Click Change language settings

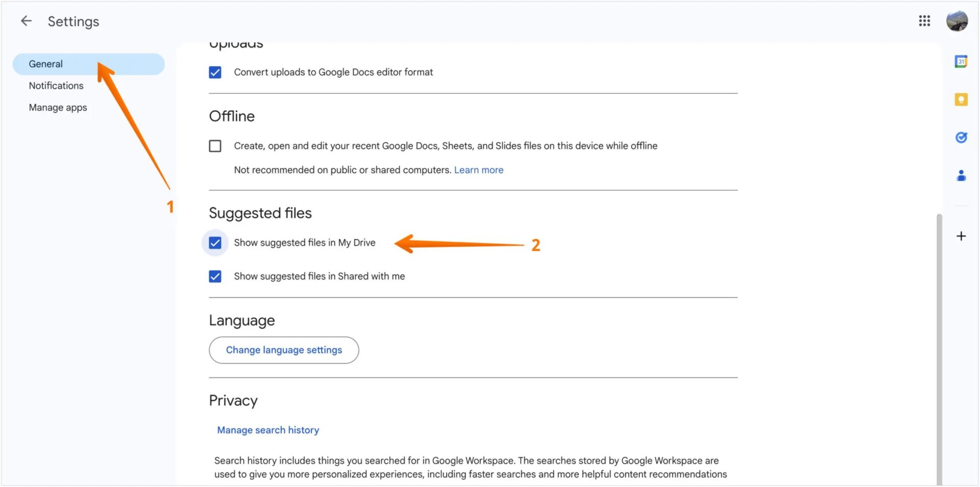(284, 350)
